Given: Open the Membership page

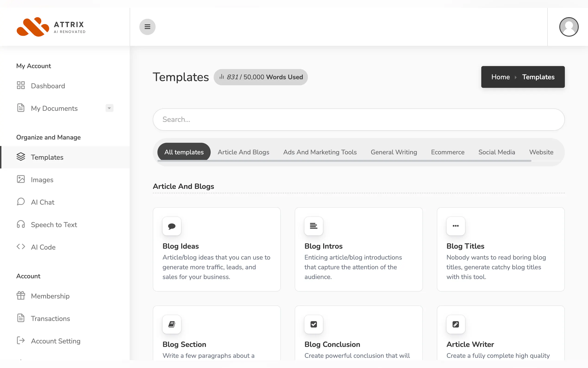Looking at the screenshot, I should coord(50,296).
